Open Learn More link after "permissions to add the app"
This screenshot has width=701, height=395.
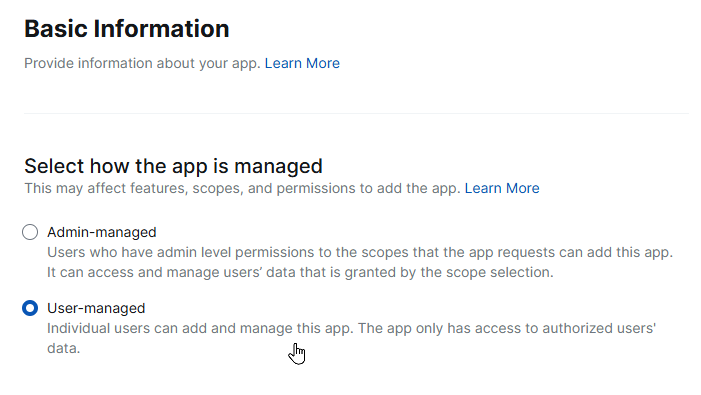tap(502, 189)
